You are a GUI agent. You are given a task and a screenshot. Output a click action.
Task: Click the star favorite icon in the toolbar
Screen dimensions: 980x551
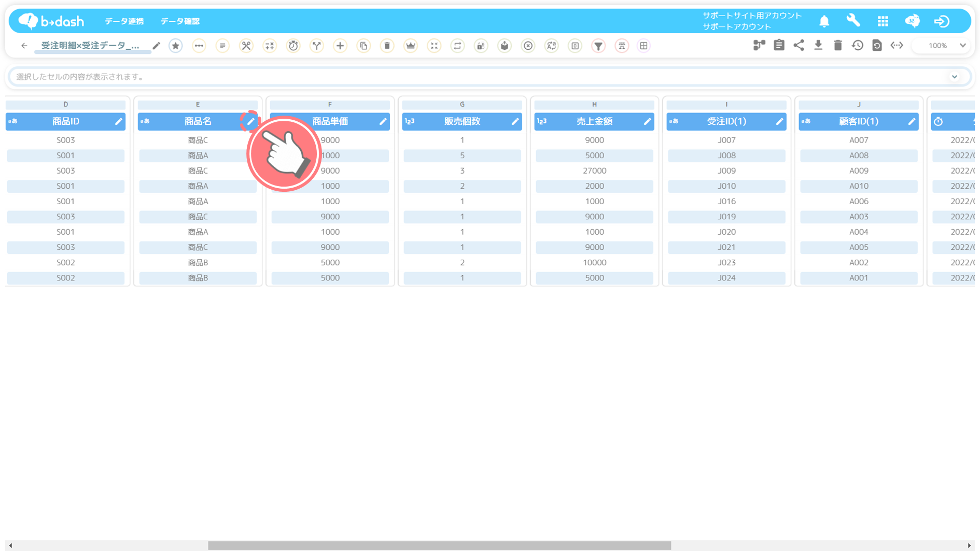pyautogui.click(x=176, y=46)
